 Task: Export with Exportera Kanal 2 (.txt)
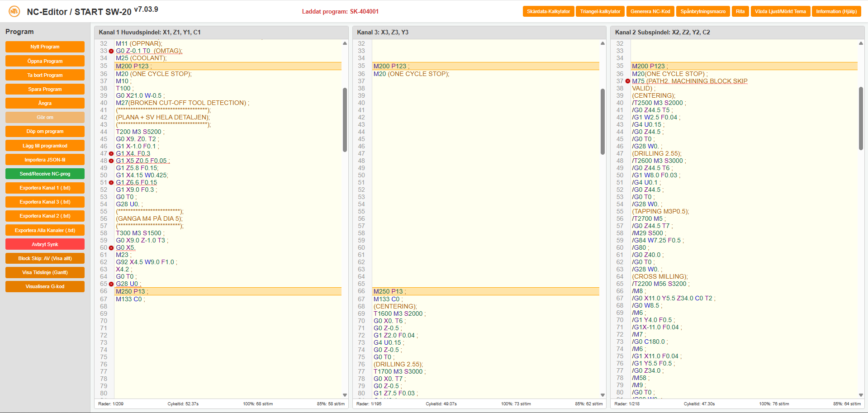click(45, 216)
